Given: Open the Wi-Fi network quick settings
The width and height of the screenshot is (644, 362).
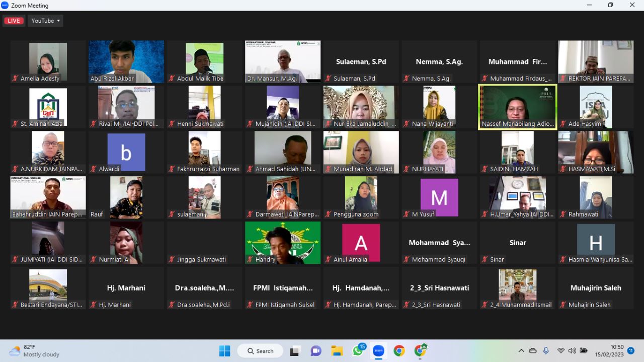Looking at the screenshot, I should click(x=560, y=351).
